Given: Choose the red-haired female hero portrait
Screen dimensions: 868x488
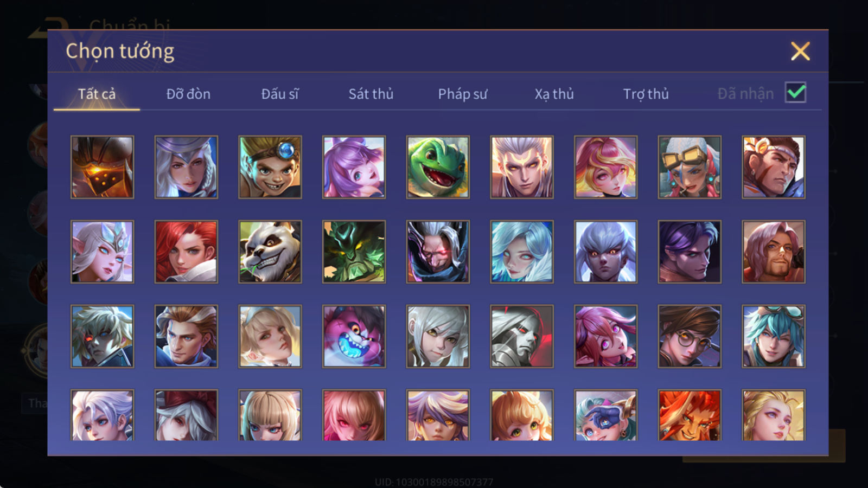Looking at the screenshot, I should [186, 252].
